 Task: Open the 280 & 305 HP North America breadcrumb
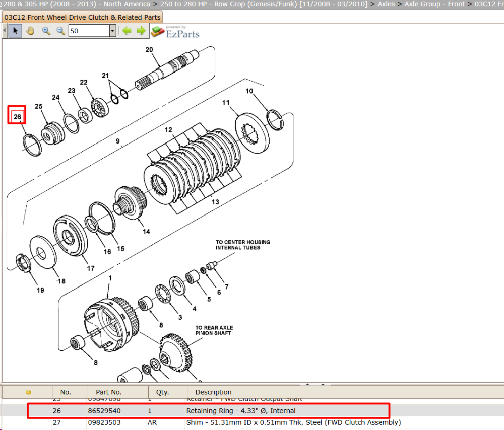point(77,4)
